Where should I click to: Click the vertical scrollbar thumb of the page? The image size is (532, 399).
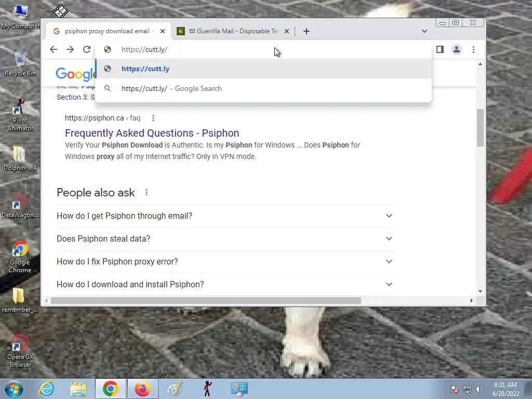[480, 128]
